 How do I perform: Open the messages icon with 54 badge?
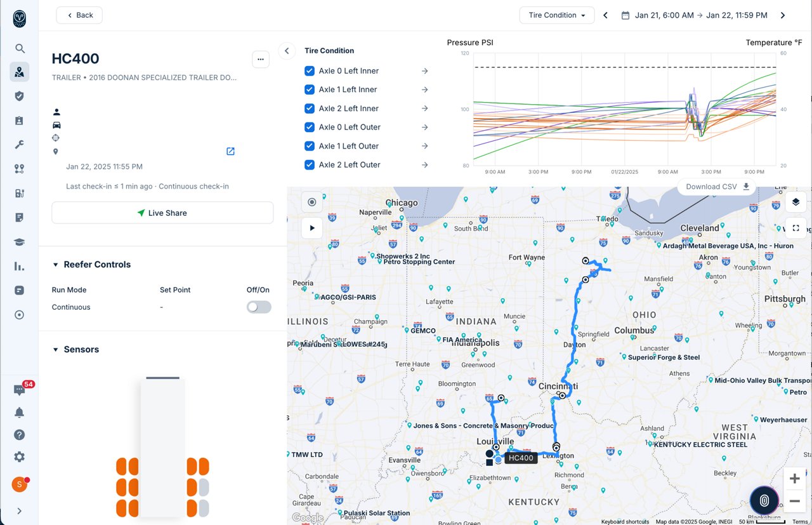coord(20,389)
